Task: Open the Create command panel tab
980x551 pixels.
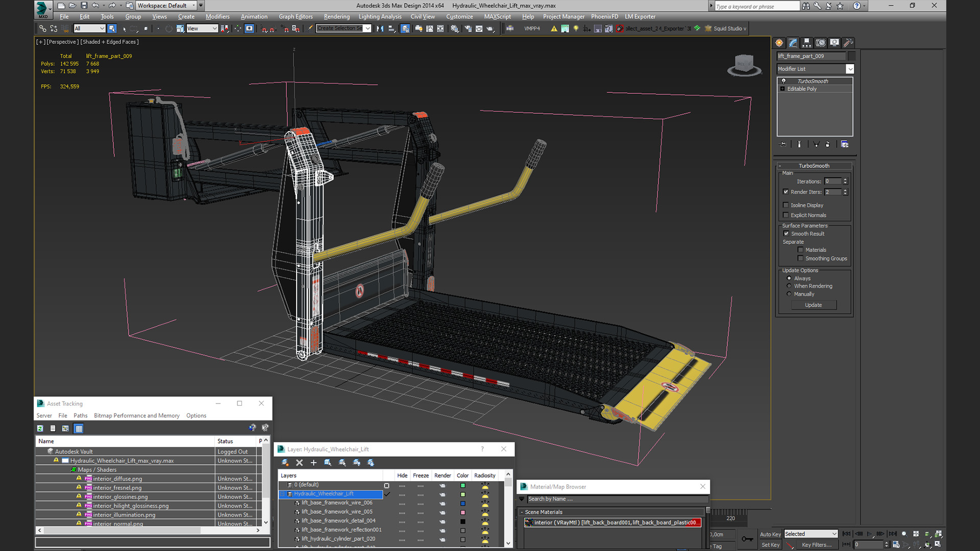Action: (779, 43)
